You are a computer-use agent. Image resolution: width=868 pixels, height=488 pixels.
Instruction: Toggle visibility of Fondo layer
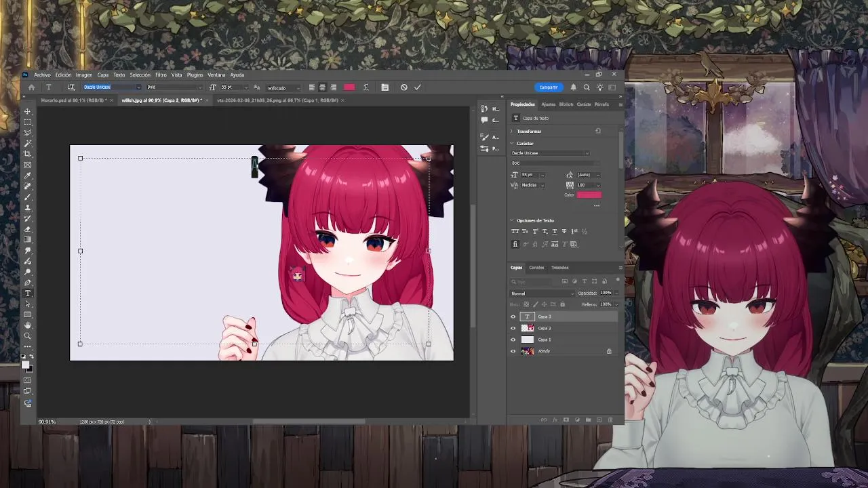pyautogui.click(x=513, y=351)
